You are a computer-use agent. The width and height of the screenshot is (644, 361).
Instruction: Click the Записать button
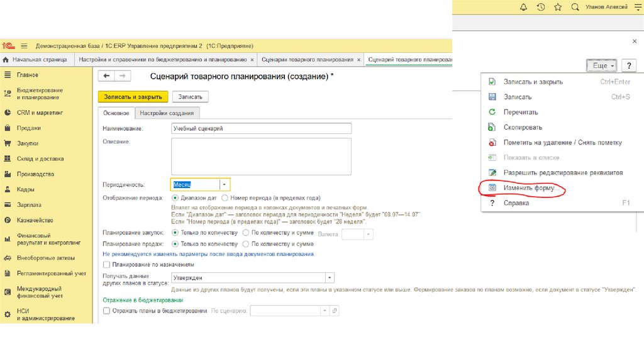click(x=190, y=97)
